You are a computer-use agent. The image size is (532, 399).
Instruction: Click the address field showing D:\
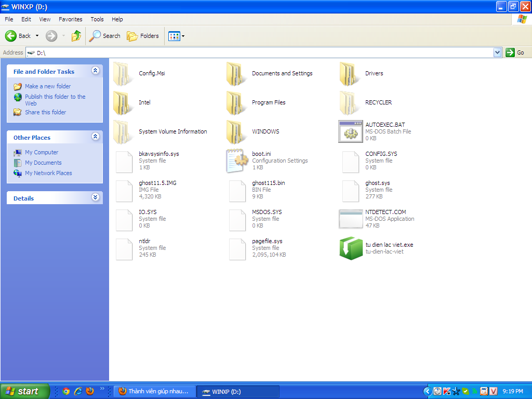click(260, 52)
